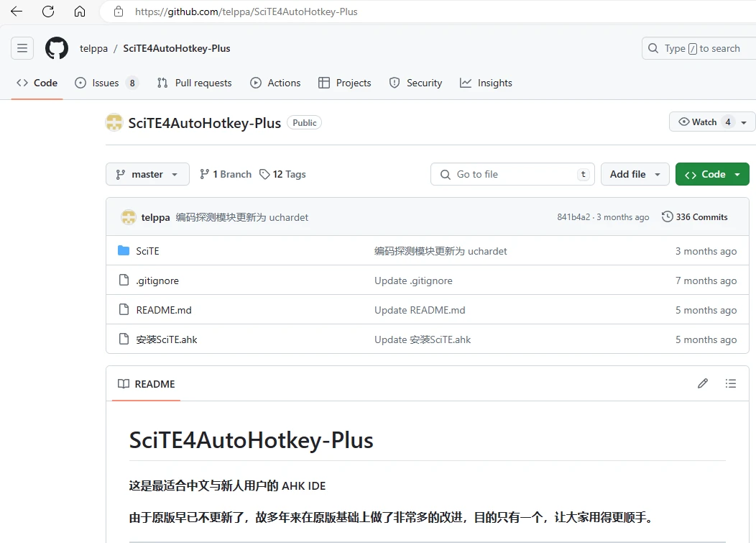
Task: Focus the 'Type / to search' field
Action: pyautogui.click(x=699, y=48)
